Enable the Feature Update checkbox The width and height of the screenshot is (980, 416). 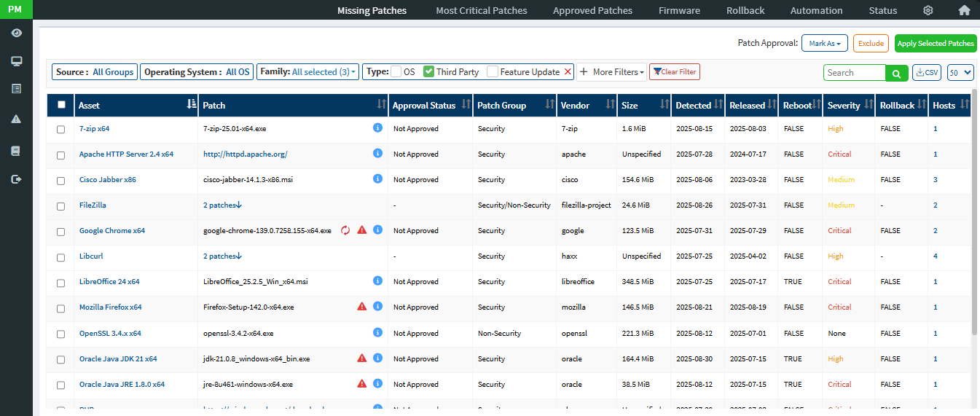pyautogui.click(x=493, y=71)
